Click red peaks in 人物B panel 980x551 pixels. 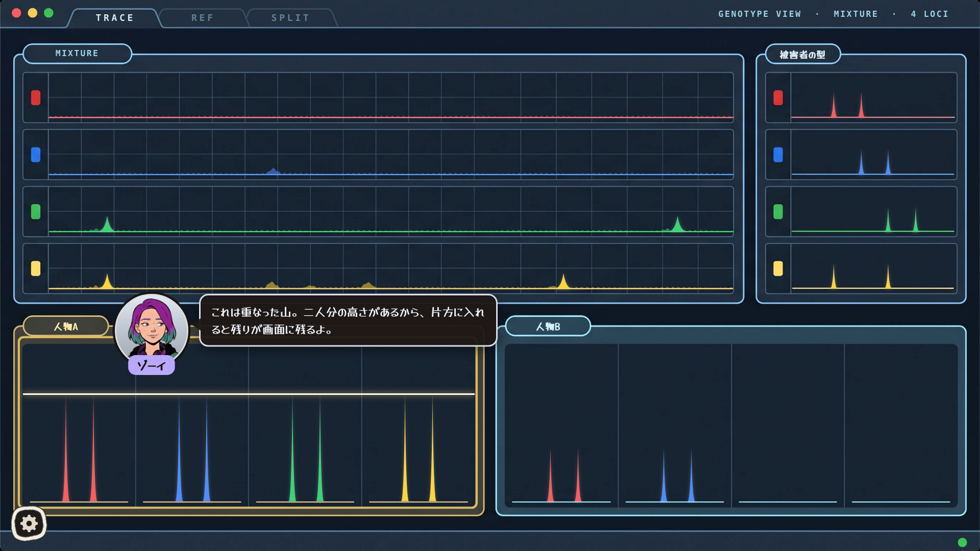click(x=564, y=475)
